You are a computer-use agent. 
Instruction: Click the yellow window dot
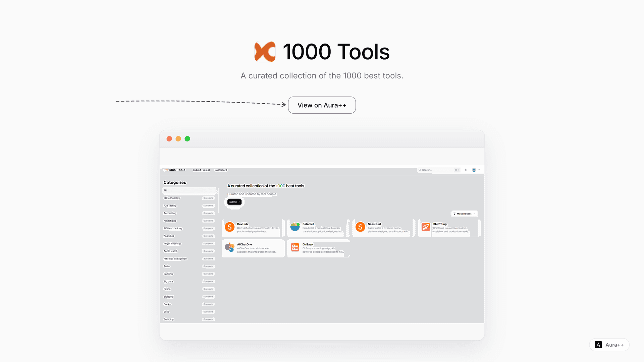pos(178,139)
